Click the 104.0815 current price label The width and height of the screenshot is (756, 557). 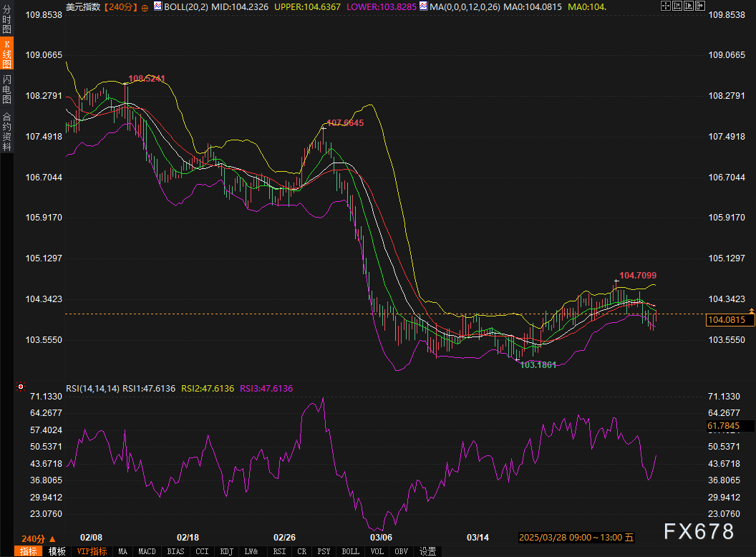[725, 320]
